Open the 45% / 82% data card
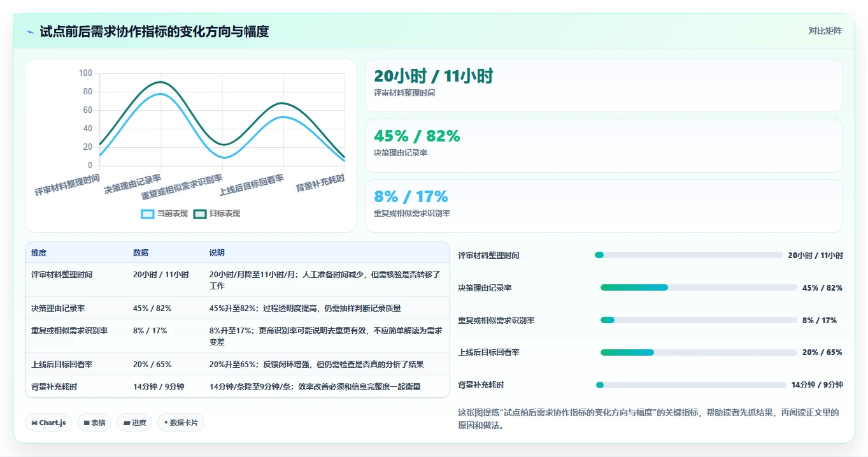 pos(604,145)
